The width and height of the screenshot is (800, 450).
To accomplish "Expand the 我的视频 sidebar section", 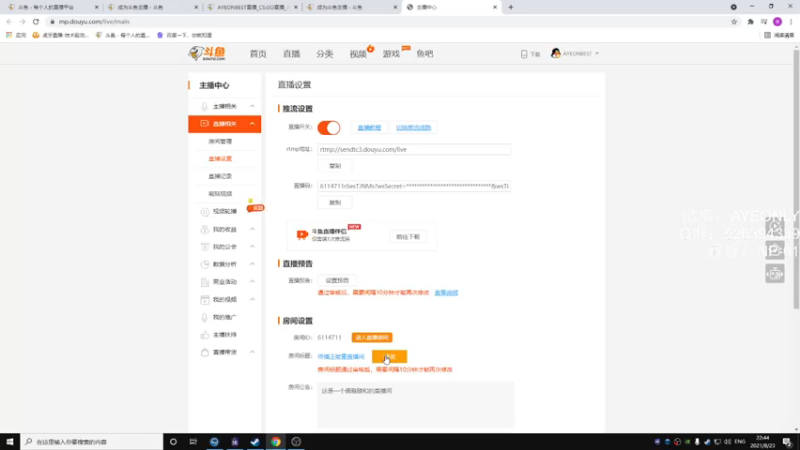I will pos(252,299).
